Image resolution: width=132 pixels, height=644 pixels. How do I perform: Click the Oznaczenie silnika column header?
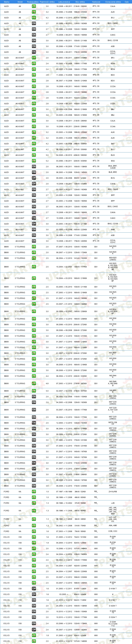pos(113,2)
